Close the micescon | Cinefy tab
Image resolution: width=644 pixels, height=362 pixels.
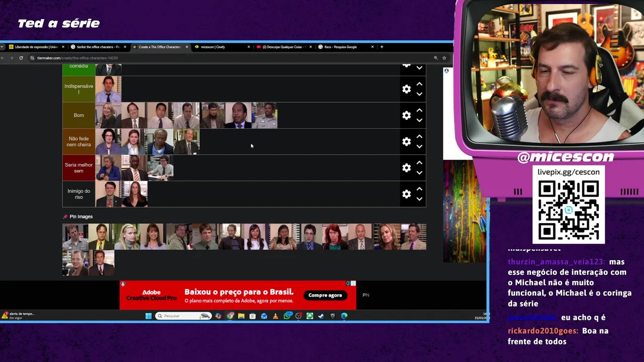[249, 47]
